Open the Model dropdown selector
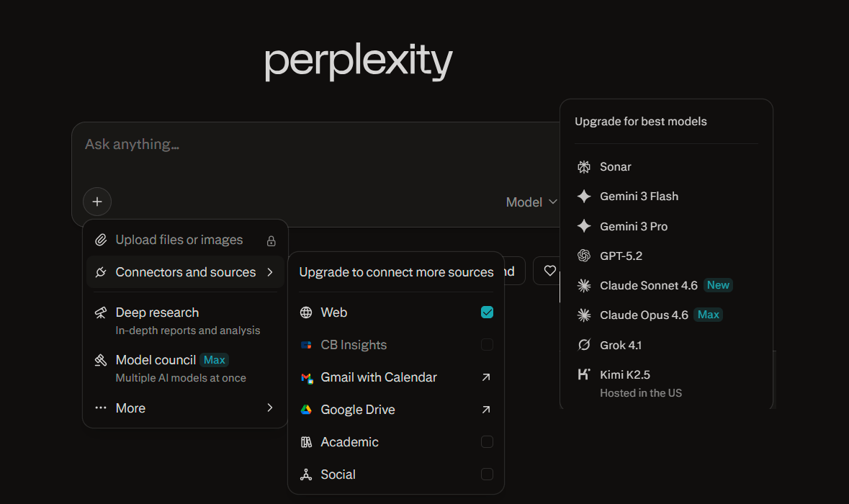The width and height of the screenshot is (849, 504). [531, 202]
